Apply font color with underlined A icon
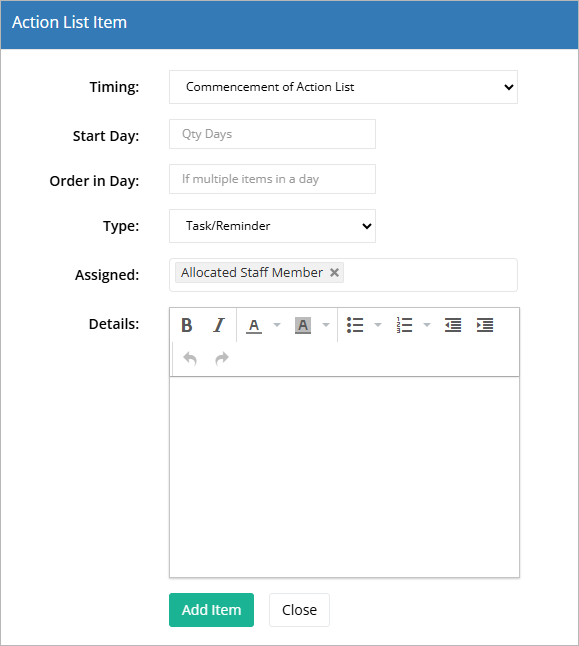Screen dimensions: 579x646 (254, 325)
